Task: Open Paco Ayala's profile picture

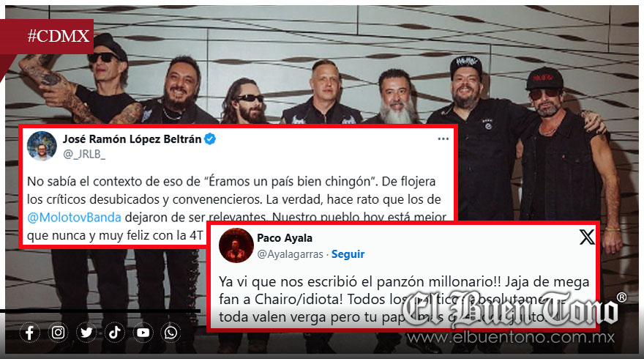Action: click(236, 245)
